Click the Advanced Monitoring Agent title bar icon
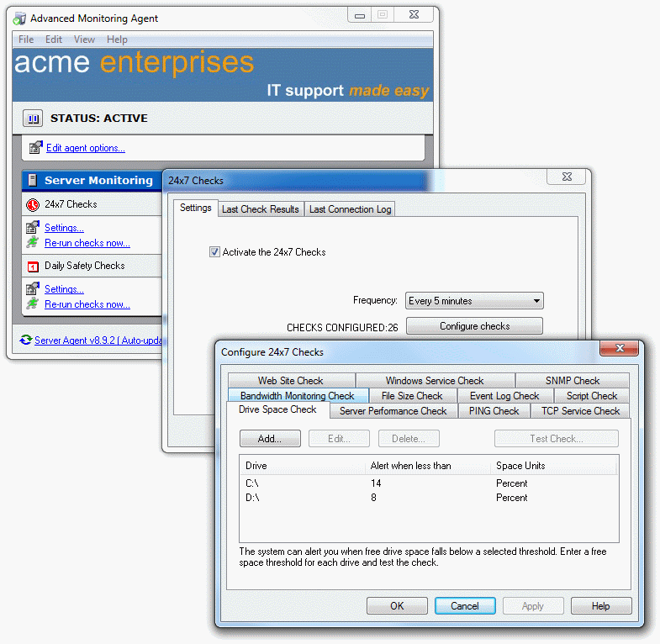 coord(19,18)
